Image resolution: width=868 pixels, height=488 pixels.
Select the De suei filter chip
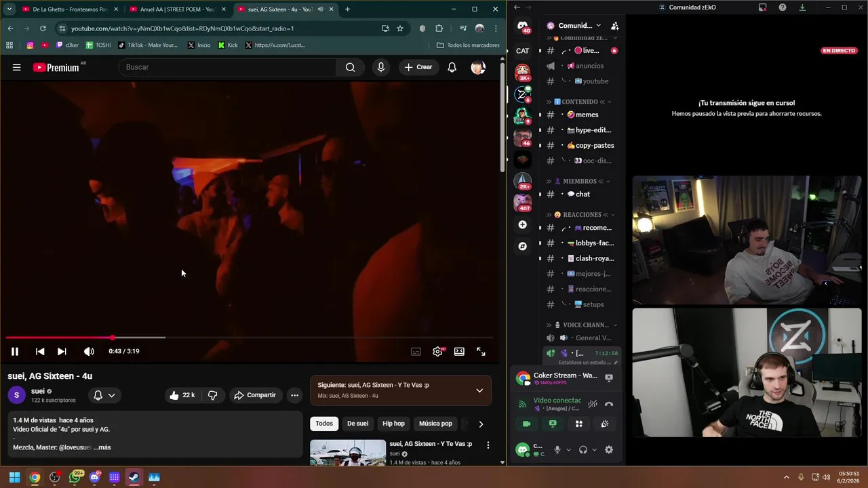pyautogui.click(x=357, y=424)
